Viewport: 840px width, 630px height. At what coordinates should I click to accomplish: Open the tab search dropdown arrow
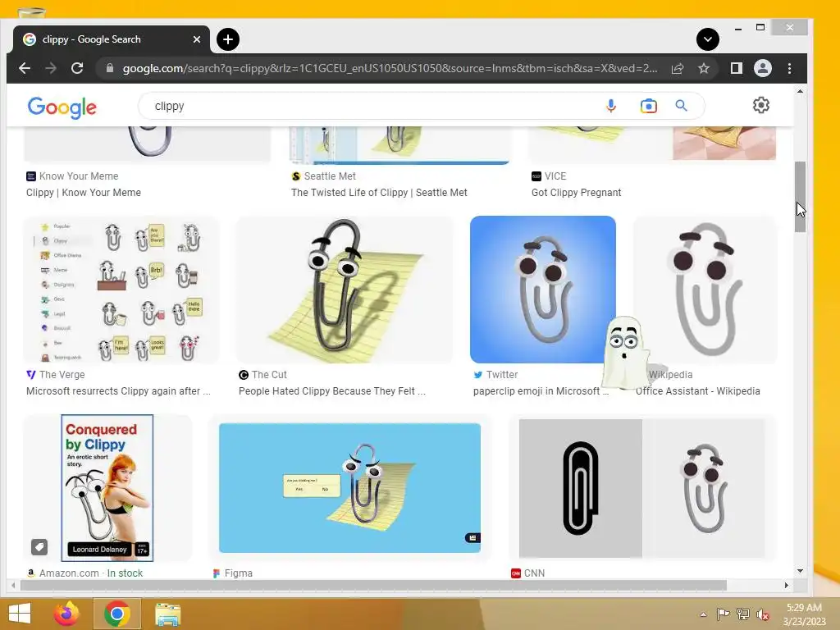pos(708,39)
